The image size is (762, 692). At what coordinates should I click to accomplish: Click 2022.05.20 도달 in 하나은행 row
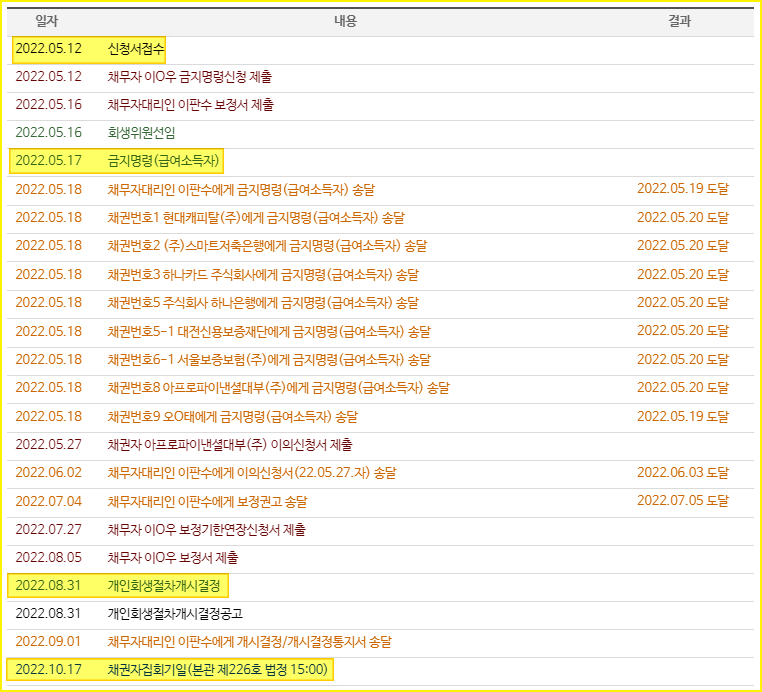683,303
